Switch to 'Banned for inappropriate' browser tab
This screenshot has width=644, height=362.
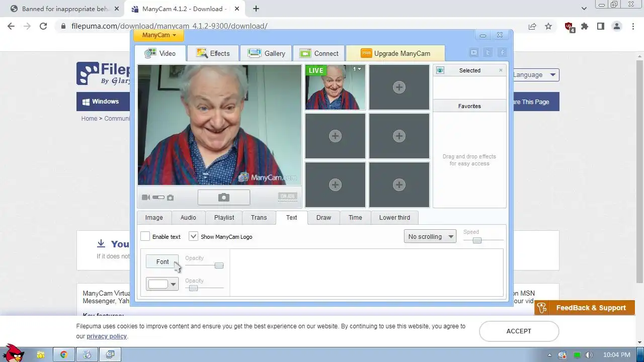pyautogui.click(x=65, y=9)
